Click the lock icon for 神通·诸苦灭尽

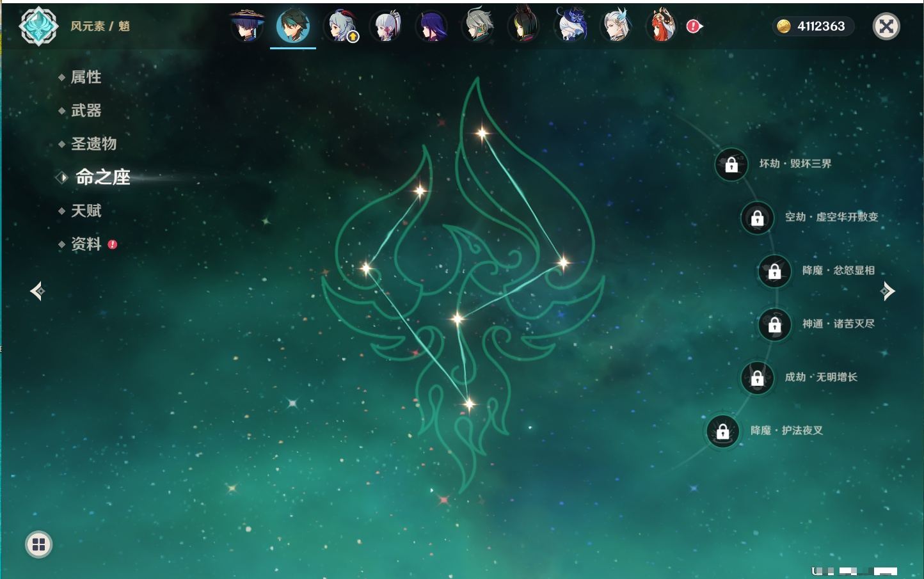775,324
